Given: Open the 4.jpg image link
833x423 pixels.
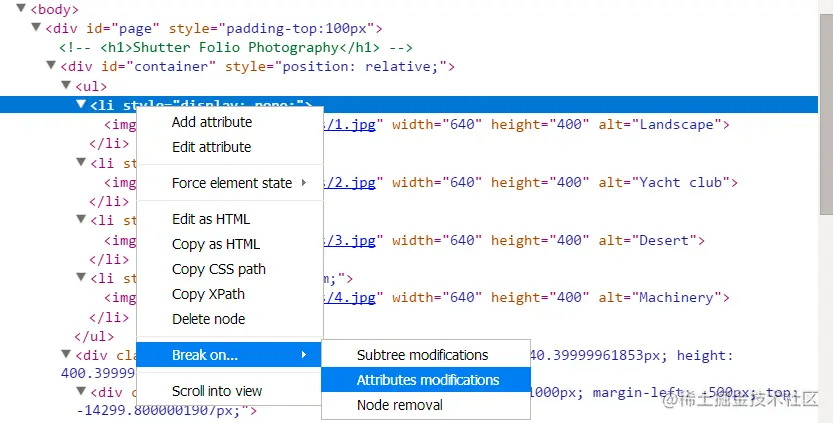Looking at the screenshot, I should pyautogui.click(x=350, y=297).
